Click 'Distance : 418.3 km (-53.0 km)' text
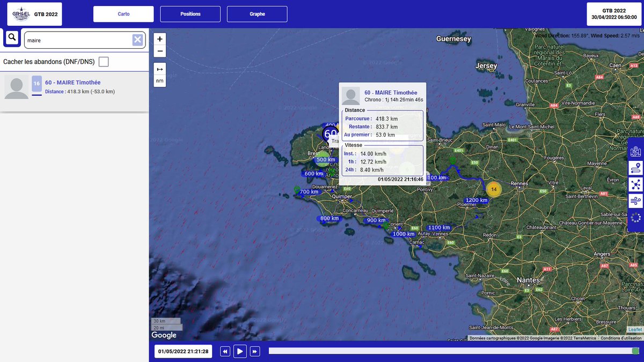This screenshot has width=644, height=362. [x=80, y=92]
